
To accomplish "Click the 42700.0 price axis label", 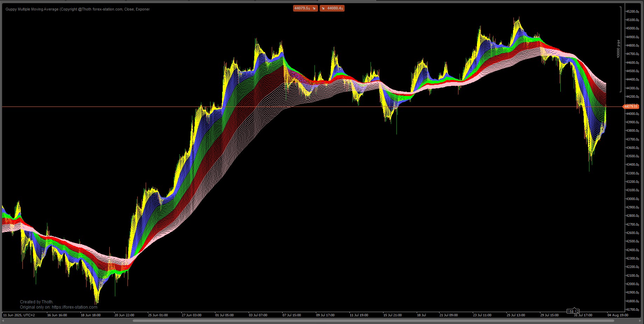I will pyautogui.click(x=632, y=225).
